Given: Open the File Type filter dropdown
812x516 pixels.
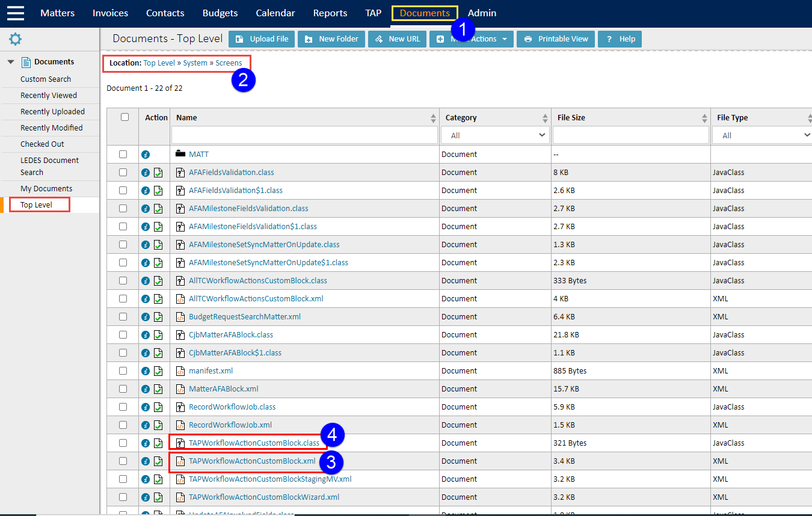Looking at the screenshot, I should coord(763,135).
